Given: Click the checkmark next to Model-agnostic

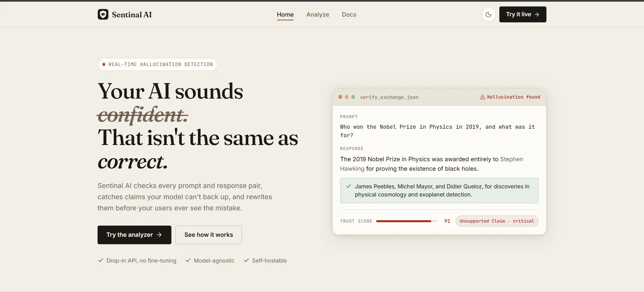Looking at the screenshot, I should 188,260.
